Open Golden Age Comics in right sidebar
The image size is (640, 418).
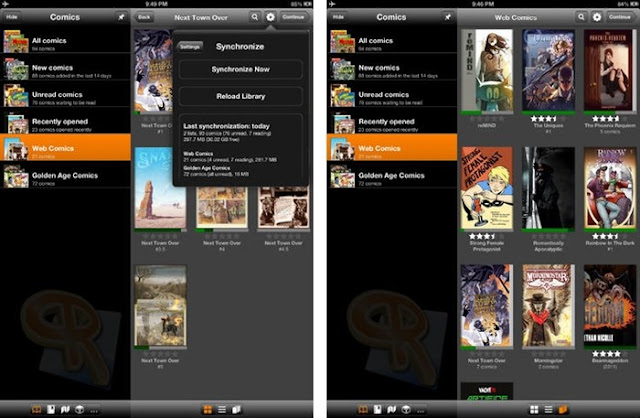click(392, 176)
